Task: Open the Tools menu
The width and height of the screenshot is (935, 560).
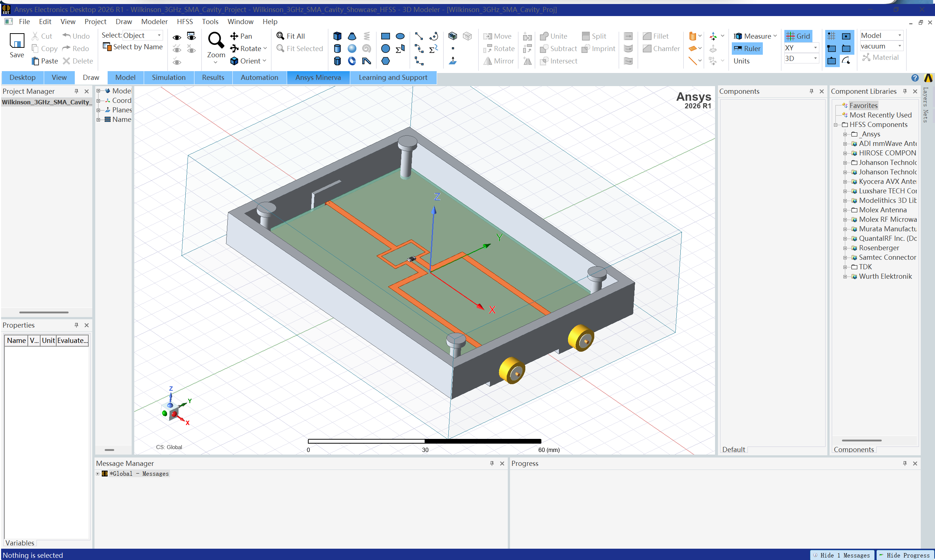Action: pos(210,22)
